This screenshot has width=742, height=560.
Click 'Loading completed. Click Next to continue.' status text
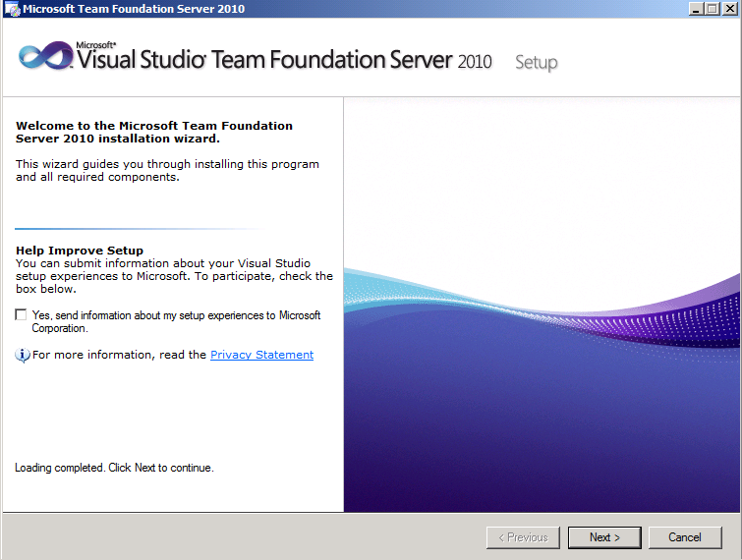(x=114, y=468)
